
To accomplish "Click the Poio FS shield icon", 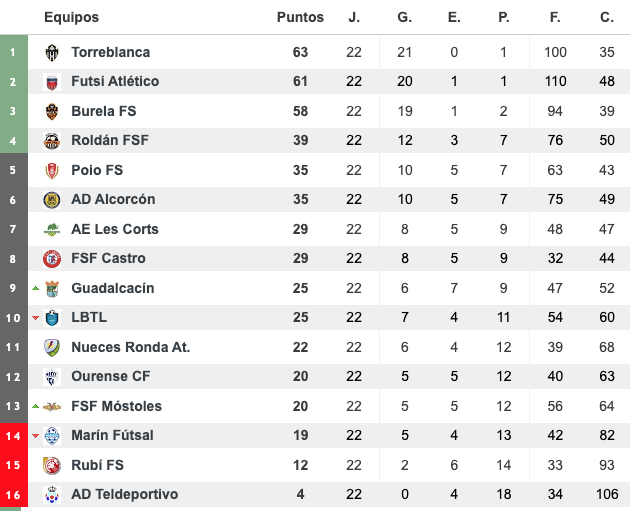I will pos(52,170).
